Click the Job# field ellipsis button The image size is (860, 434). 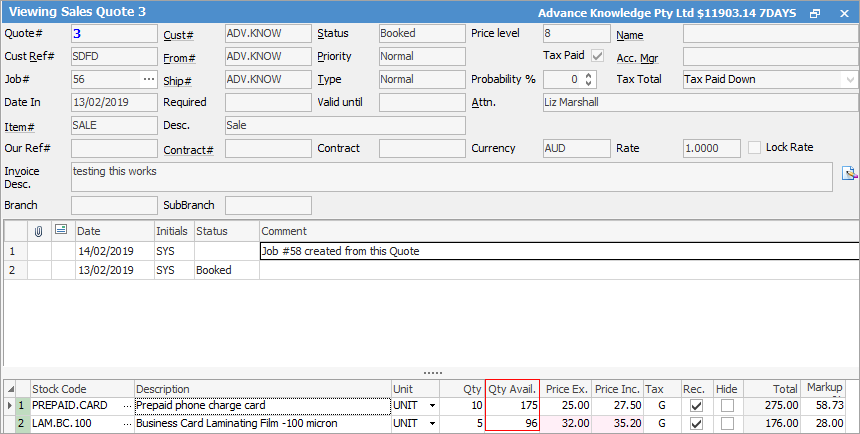click(149, 79)
